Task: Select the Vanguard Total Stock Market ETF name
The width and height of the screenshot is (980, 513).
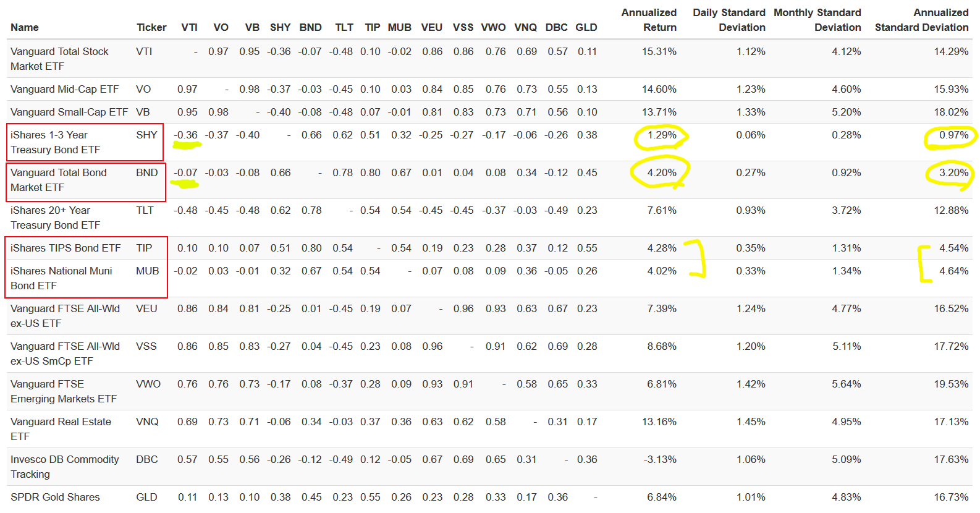Action: click(59, 59)
